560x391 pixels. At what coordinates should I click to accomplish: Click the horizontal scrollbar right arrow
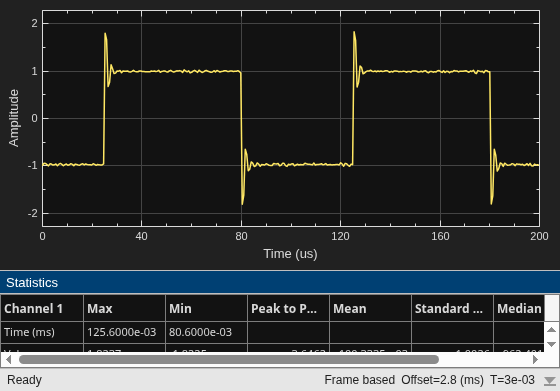[x=535, y=360]
